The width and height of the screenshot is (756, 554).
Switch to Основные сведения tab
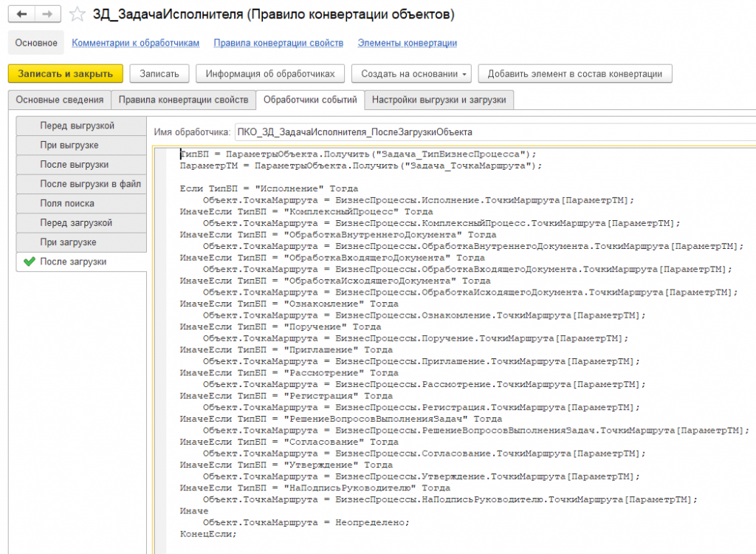pos(60,100)
